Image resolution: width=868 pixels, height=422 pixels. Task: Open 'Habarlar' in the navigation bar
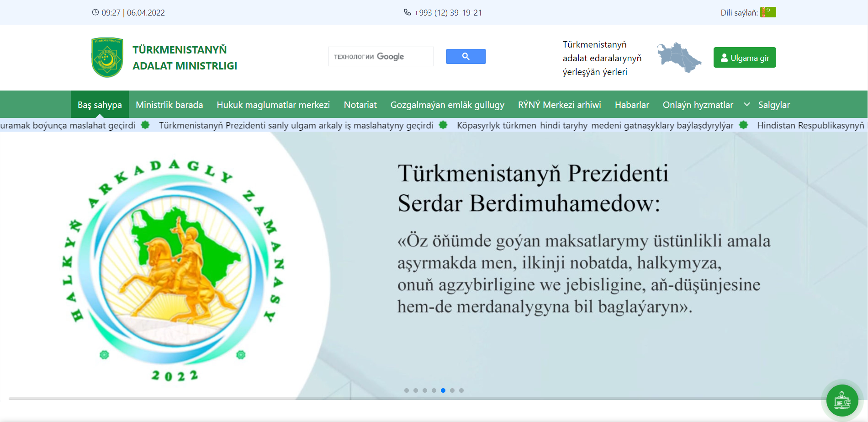(631, 105)
